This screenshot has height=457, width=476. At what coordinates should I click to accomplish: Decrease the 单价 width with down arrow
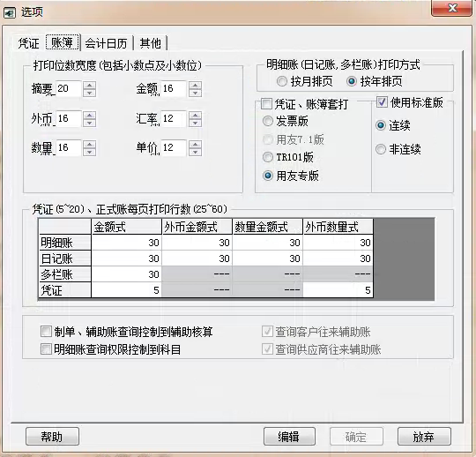pyautogui.click(x=195, y=152)
